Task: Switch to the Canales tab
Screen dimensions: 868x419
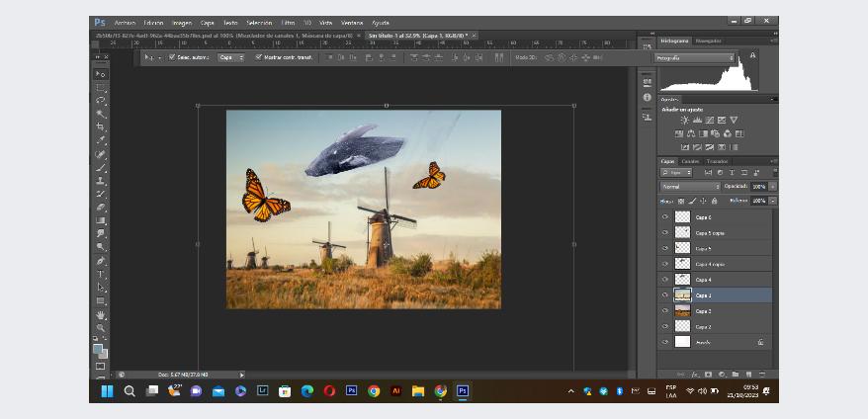Action: 690,161
